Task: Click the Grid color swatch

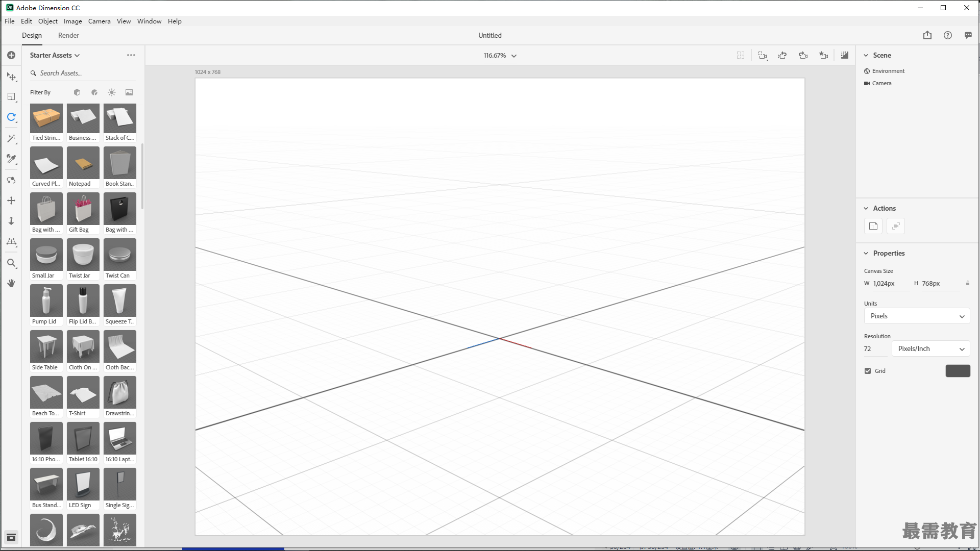Action: (958, 371)
